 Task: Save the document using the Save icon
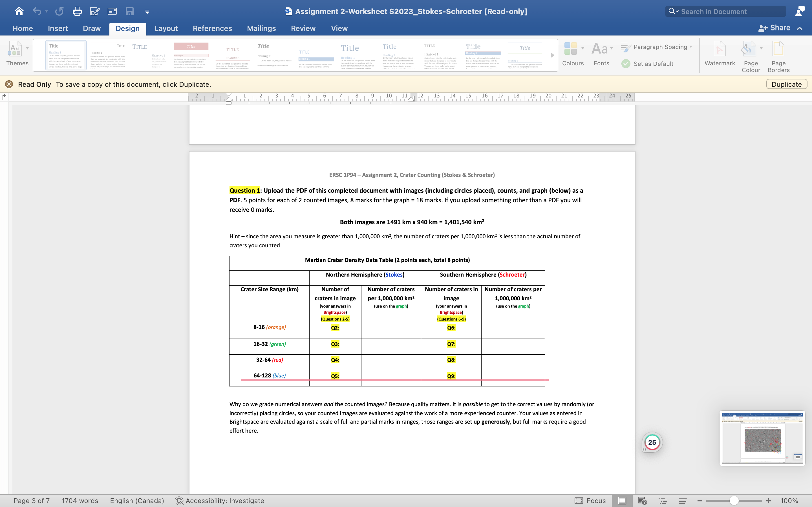point(130,11)
